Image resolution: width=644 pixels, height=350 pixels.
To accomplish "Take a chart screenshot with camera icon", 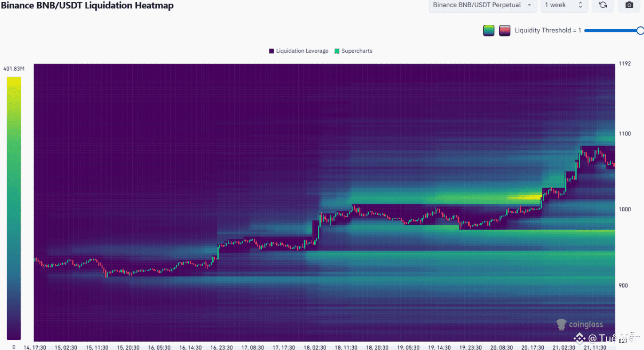I will 629,5.
